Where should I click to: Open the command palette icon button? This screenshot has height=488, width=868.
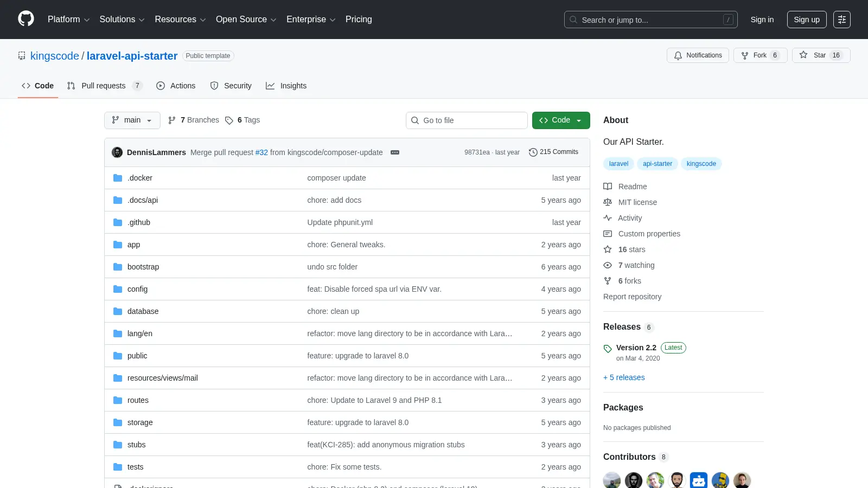pyautogui.click(x=842, y=20)
